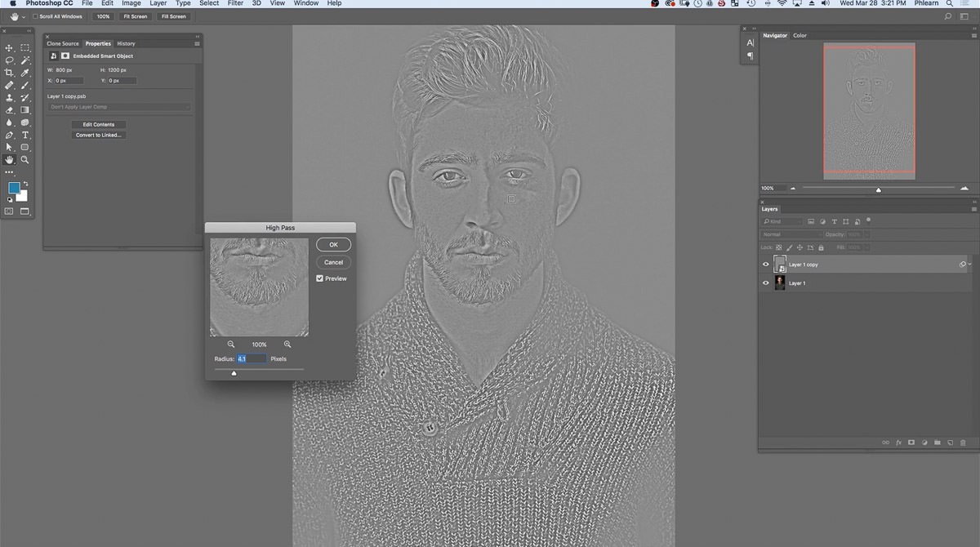Viewport: 980px width, 547px height.
Task: Switch to the Clone Source tab
Action: coord(63,43)
